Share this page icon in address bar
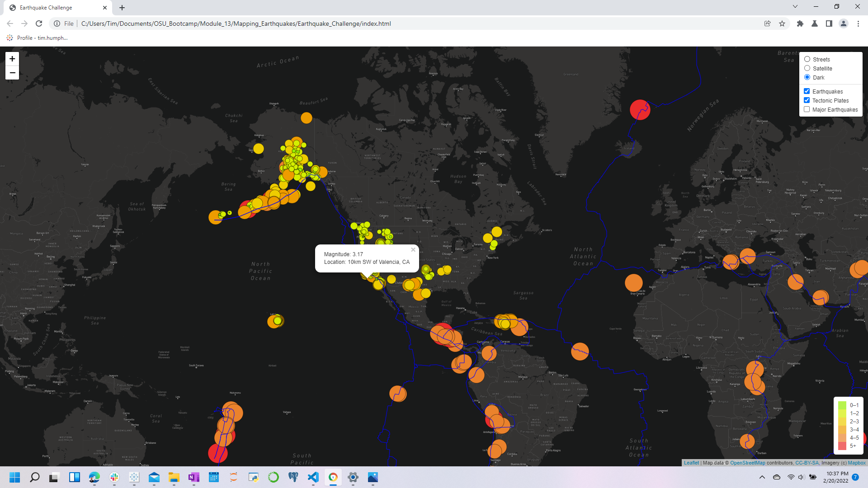Image resolution: width=868 pixels, height=488 pixels. click(x=768, y=23)
